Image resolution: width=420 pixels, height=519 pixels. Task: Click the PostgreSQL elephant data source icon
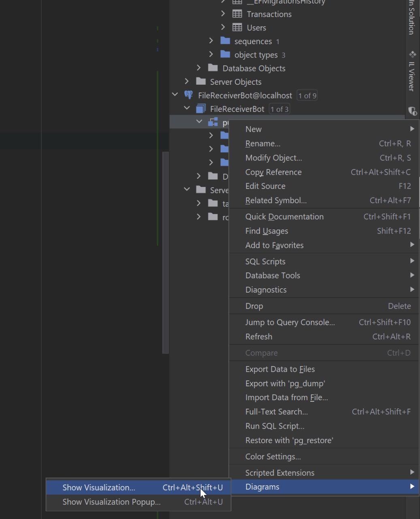188,95
